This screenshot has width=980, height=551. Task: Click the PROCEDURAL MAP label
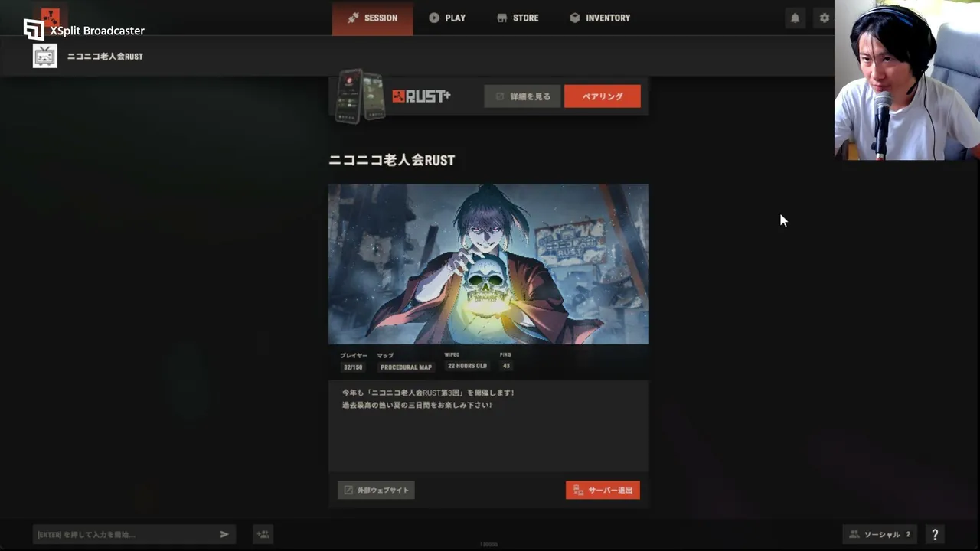click(x=407, y=367)
